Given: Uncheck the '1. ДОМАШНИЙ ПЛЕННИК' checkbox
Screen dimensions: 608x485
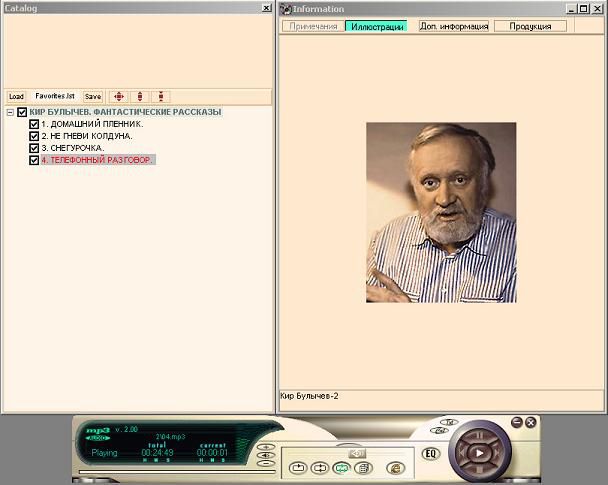Looking at the screenshot, I should tap(34, 124).
